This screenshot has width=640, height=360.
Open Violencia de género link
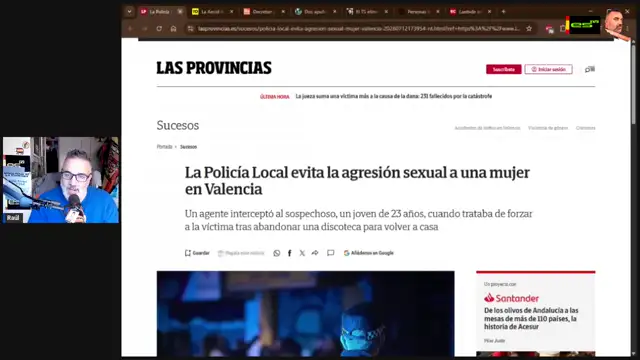tap(548, 128)
